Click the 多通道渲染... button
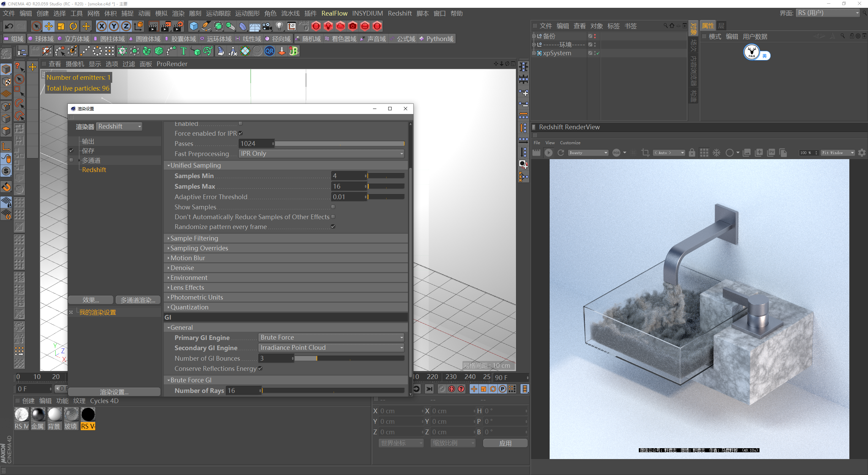This screenshot has width=868, height=475. 138,300
